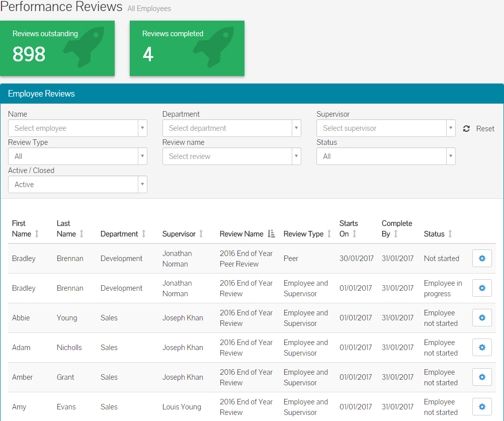The image size is (504, 421).
Task: Click the arrow of the Supervisor selector
Action: point(451,128)
